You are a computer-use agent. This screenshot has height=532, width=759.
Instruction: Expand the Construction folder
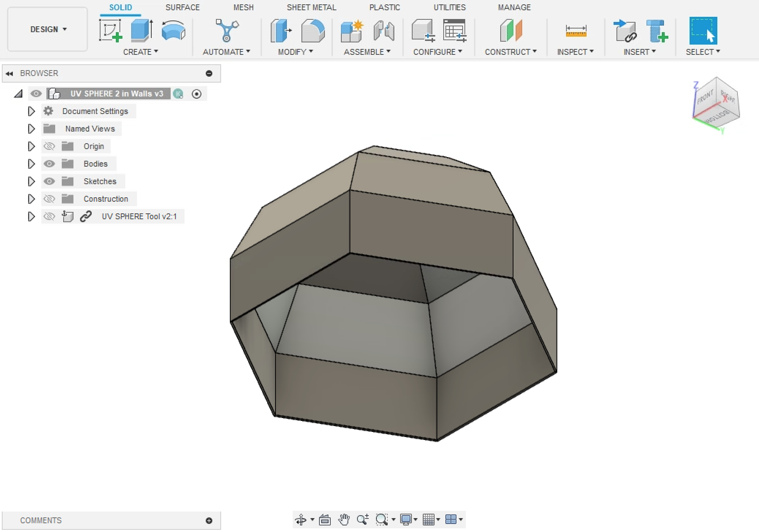[x=31, y=199]
